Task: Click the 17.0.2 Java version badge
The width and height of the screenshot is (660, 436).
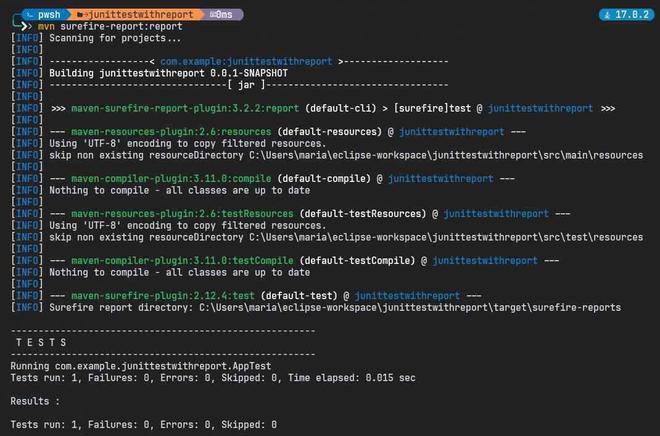Action: (x=627, y=15)
